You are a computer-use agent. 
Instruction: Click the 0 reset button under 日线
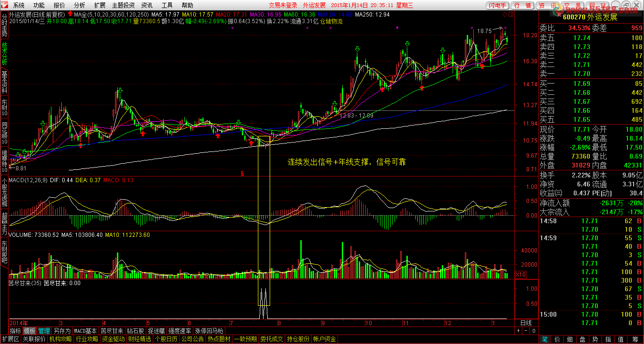pos(534,331)
